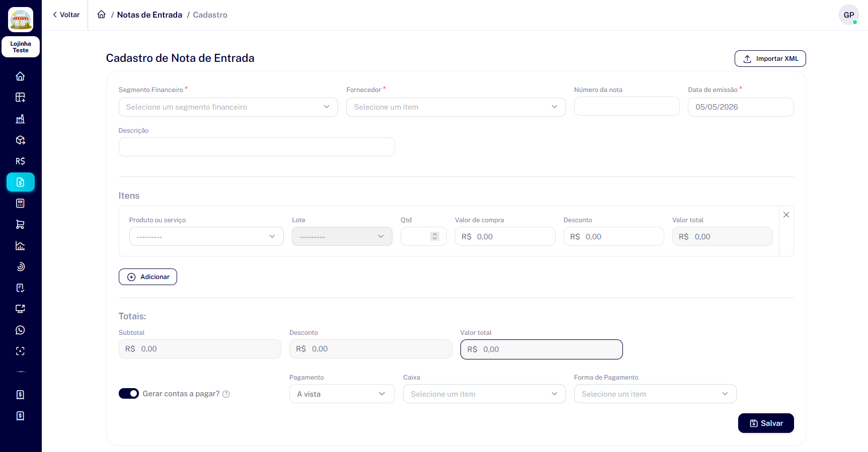Click the Data de emissão date field
868x452 pixels.
[741, 107]
